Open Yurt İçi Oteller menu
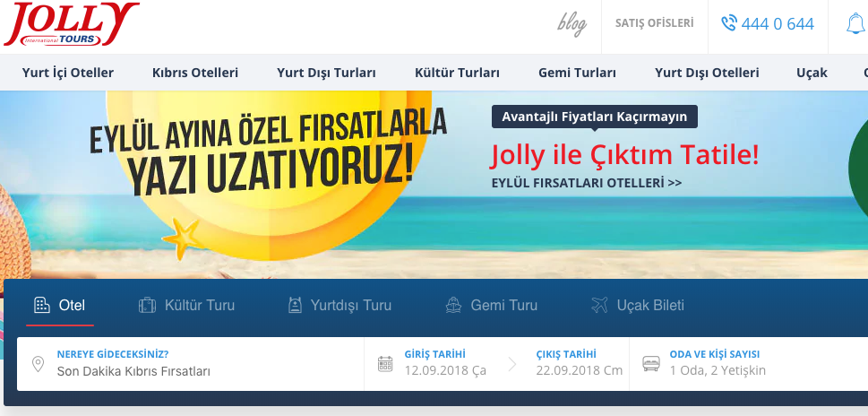The width and height of the screenshot is (868, 416). 68,73
